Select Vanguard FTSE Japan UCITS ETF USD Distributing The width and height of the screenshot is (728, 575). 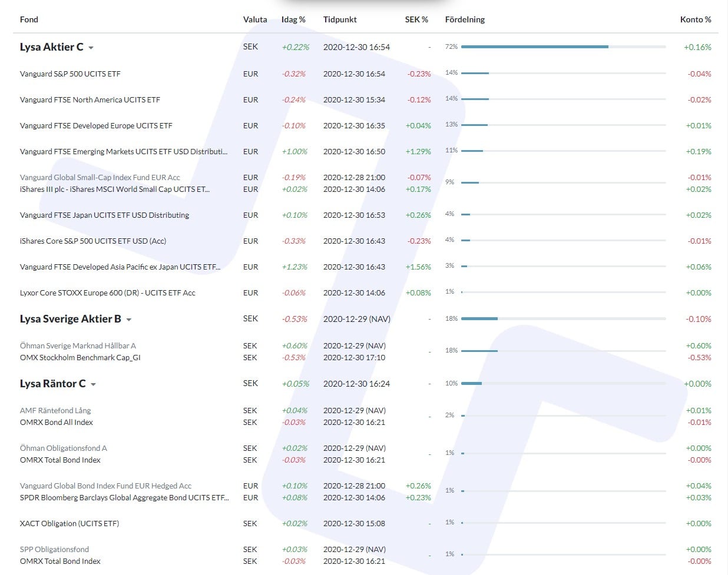[x=104, y=215]
